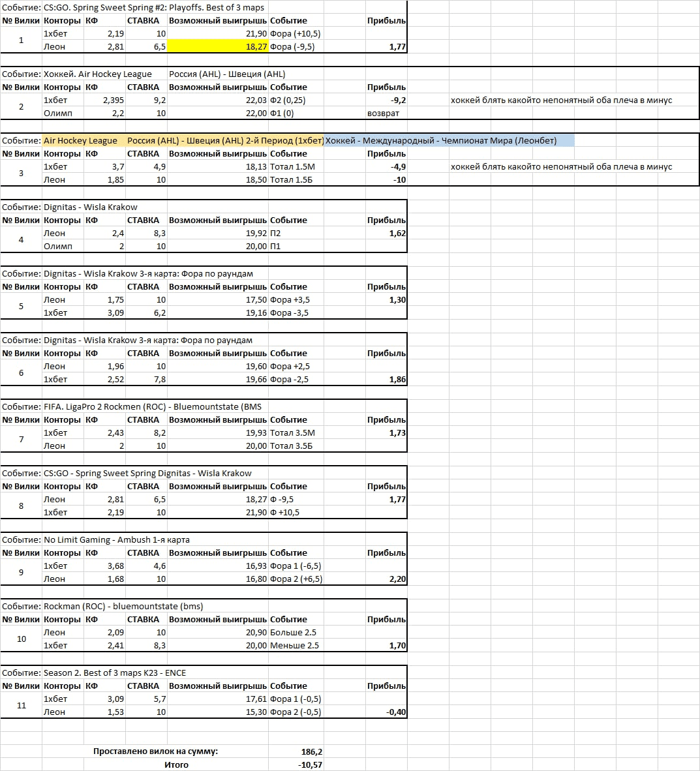Select the merged bet number 4 cell
Screen dimensions: 700x771
click(21, 239)
